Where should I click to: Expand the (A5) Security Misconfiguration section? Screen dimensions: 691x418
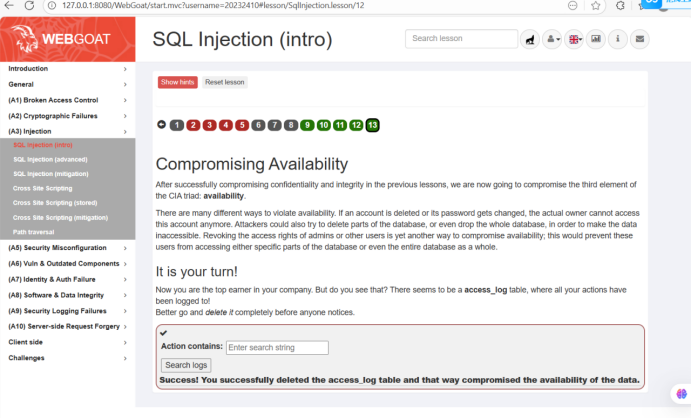pos(67,248)
